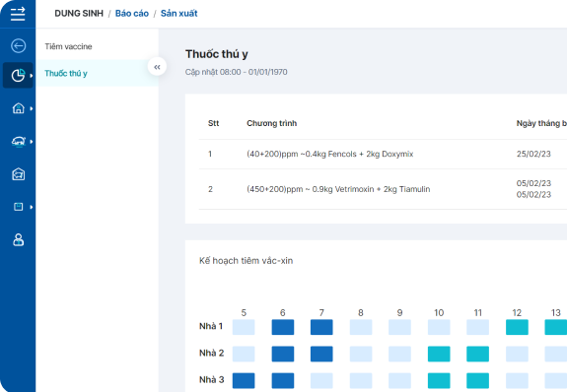This screenshot has width=567, height=392.
Task: Click the Chương trình column header
Action: click(271, 123)
